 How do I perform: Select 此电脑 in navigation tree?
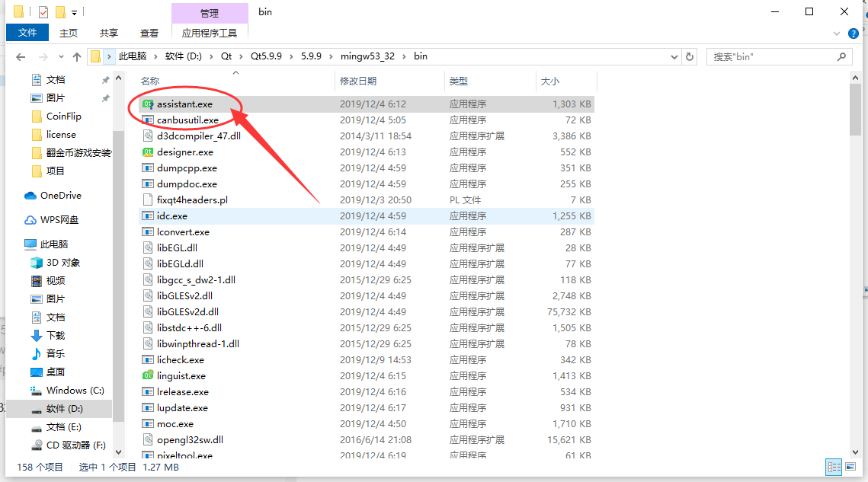click(x=53, y=244)
